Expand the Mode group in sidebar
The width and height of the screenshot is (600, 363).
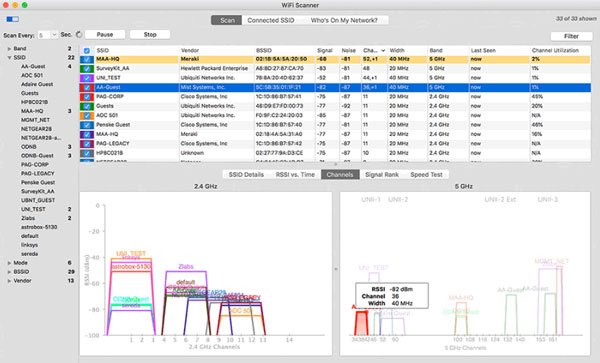(9, 263)
